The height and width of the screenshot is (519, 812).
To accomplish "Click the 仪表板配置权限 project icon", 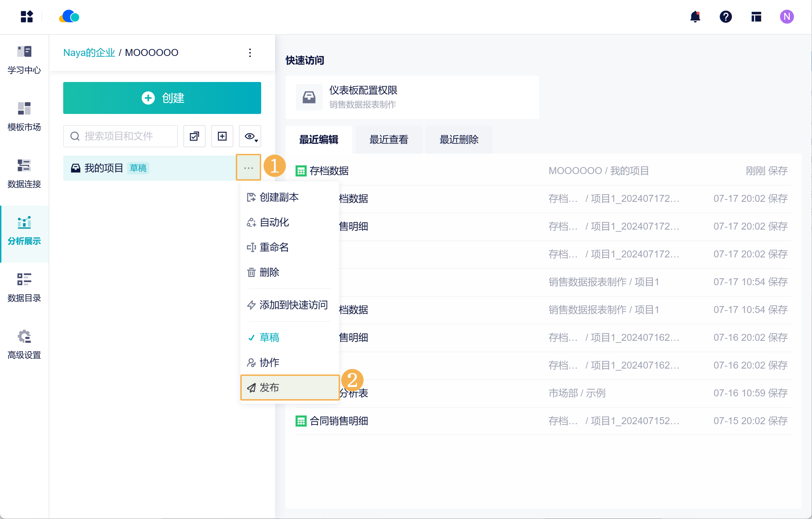I will click(x=309, y=97).
